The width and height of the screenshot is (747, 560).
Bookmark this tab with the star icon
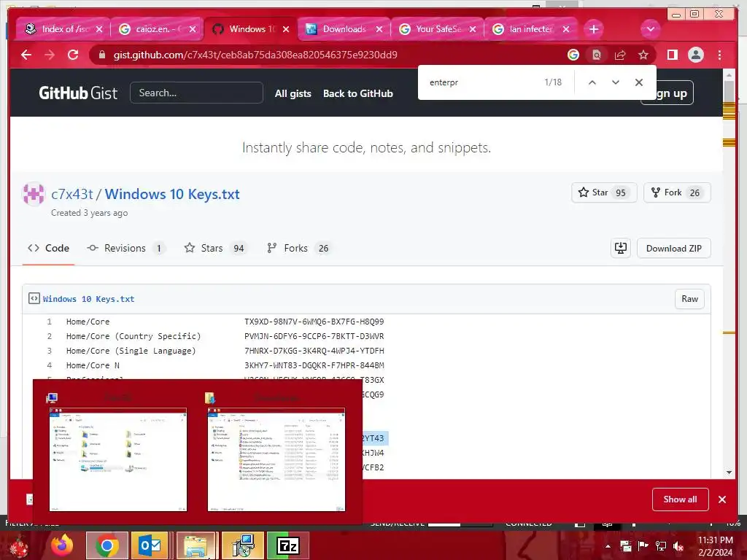coord(643,55)
